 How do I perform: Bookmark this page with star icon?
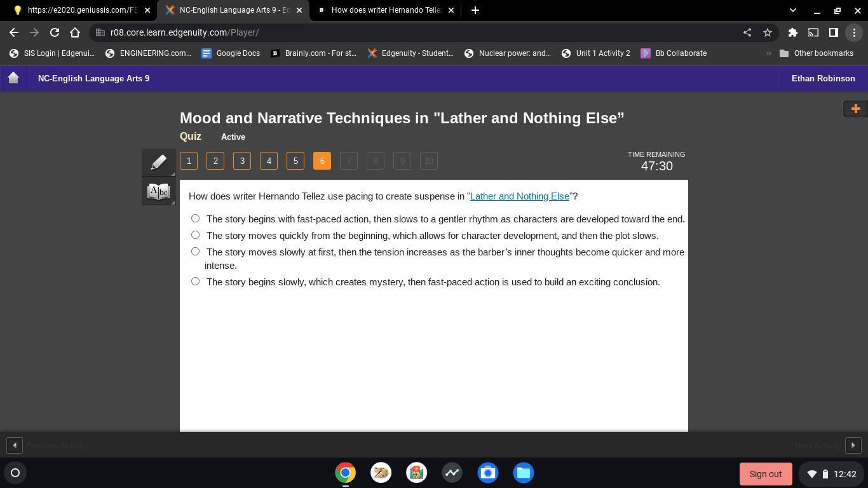768,32
